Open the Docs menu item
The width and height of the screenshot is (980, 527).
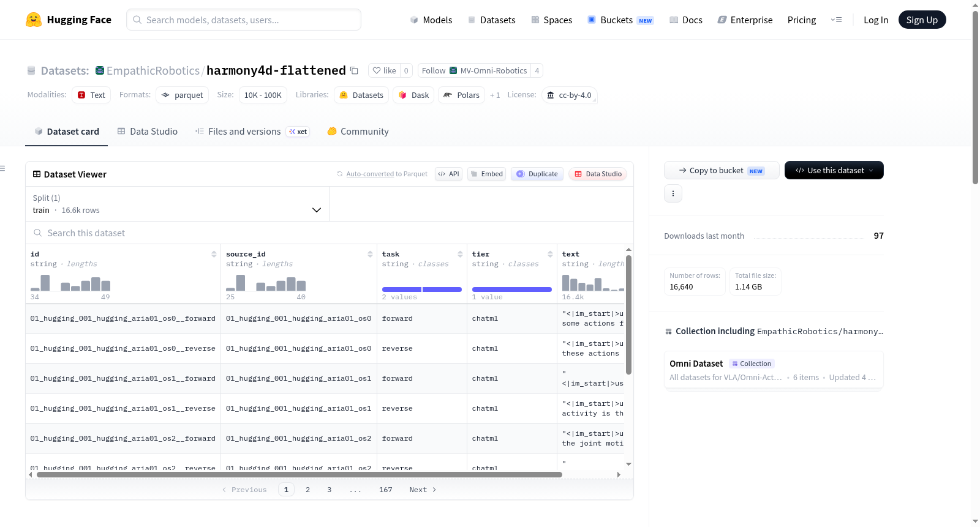(686, 20)
